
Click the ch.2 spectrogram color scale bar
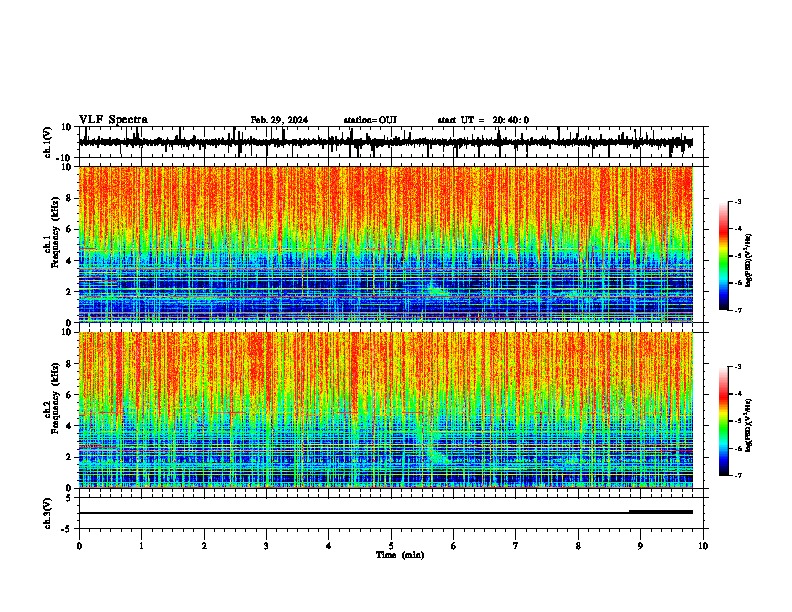(x=723, y=421)
